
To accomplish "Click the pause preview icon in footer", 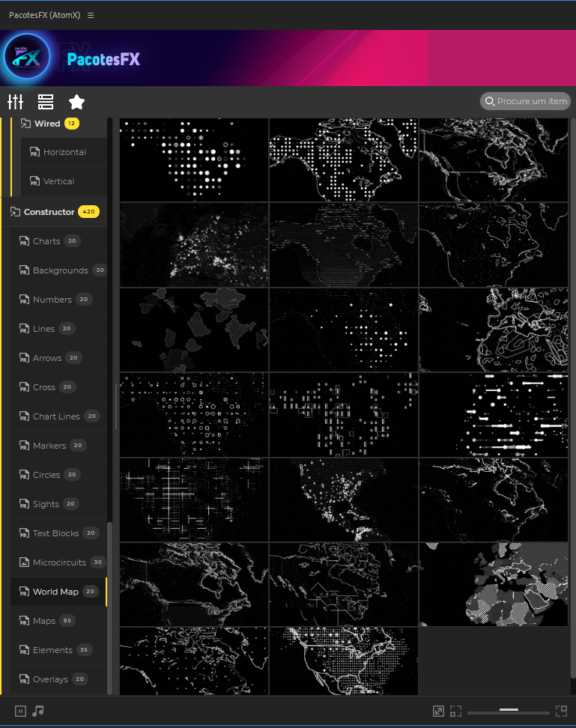I will (20, 710).
